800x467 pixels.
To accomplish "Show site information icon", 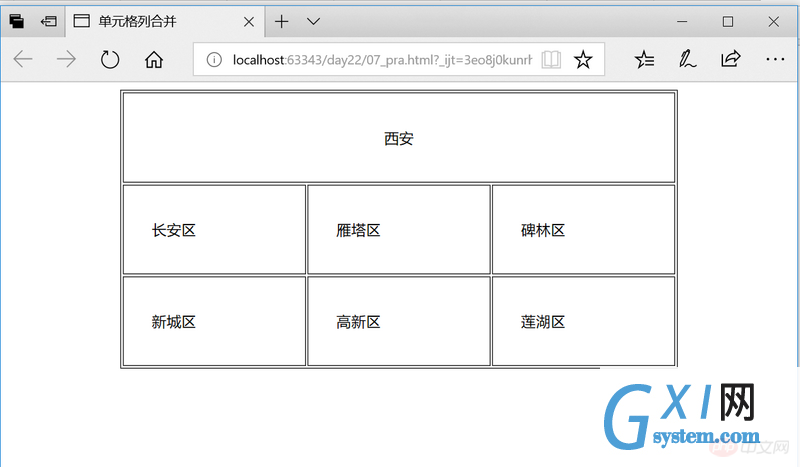I will click(x=214, y=60).
